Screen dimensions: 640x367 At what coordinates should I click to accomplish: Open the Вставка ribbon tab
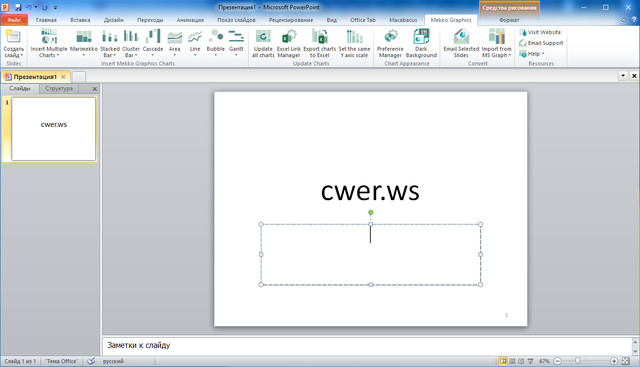pyautogui.click(x=80, y=20)
